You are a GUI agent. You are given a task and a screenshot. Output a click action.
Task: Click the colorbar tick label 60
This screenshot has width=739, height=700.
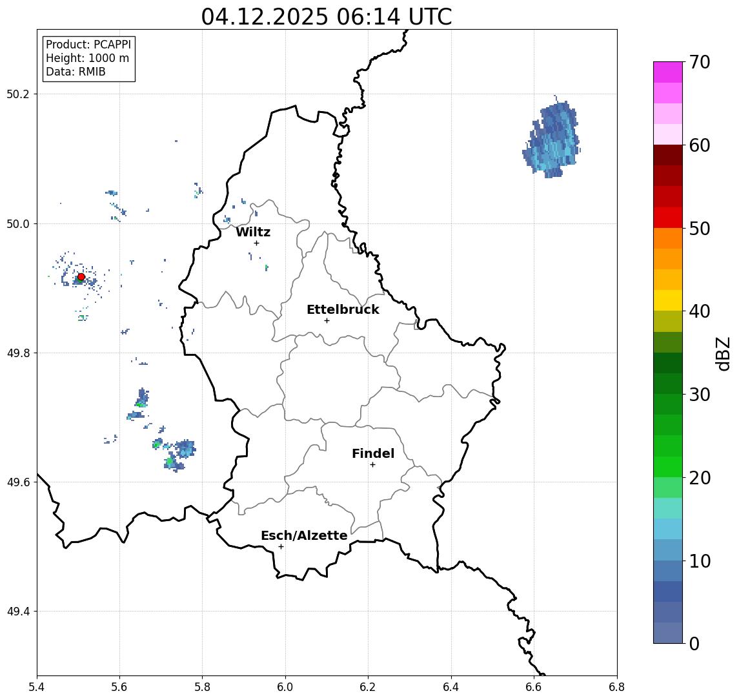tap(700, 145)
